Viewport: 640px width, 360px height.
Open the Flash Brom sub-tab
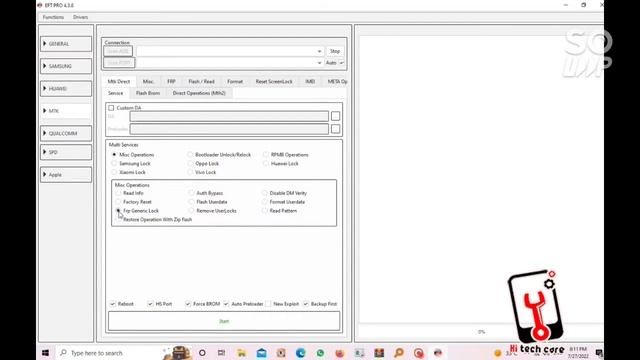pyautogui.click(x=148, y=93)
